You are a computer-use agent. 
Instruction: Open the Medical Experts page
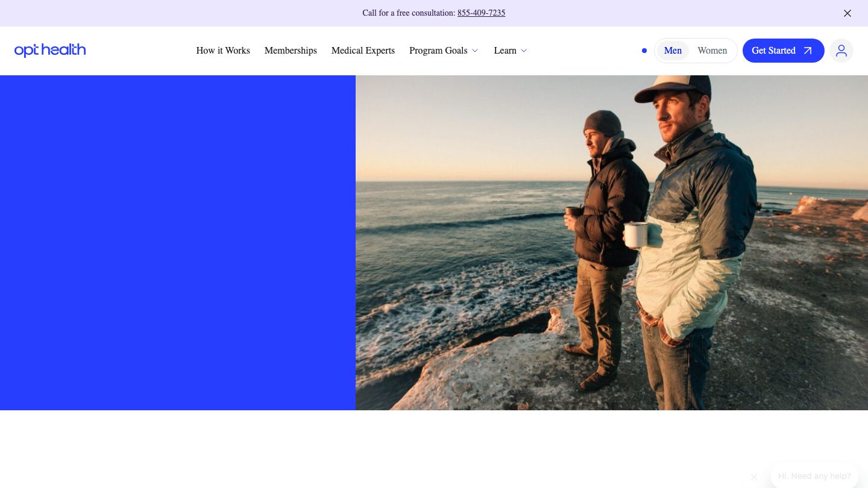point(363,51)
